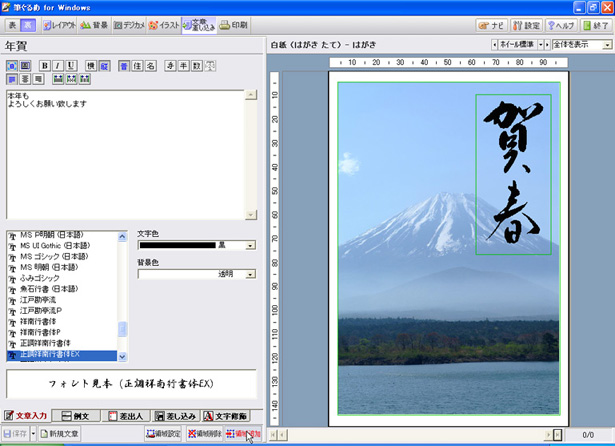Switch to the 例文 tab
The image size is (615, 446).
click(77, 416)
